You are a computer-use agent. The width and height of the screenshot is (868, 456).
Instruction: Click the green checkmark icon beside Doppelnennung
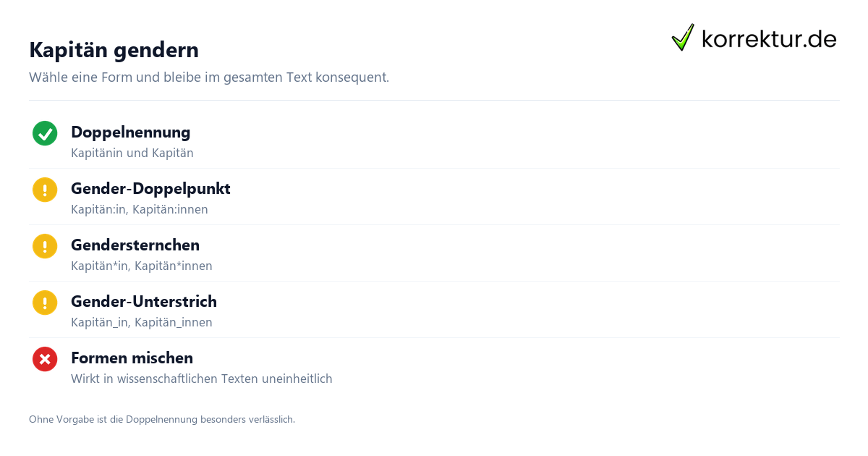[45, 133]
